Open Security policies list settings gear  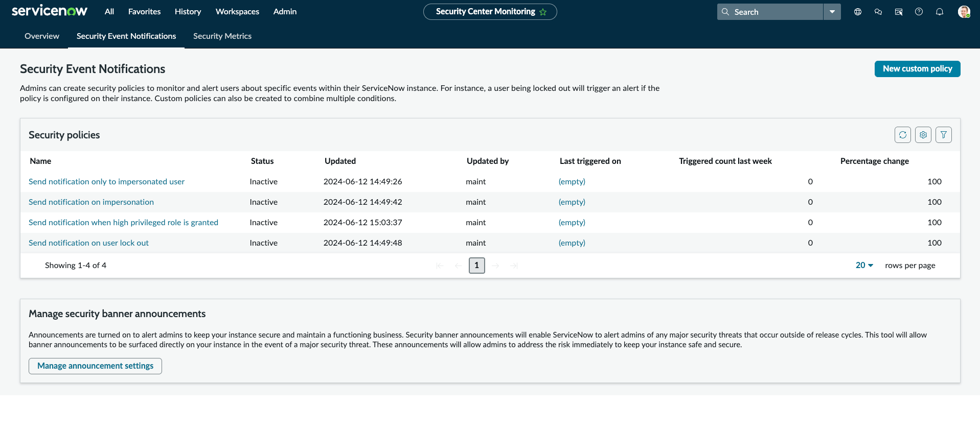923,135
